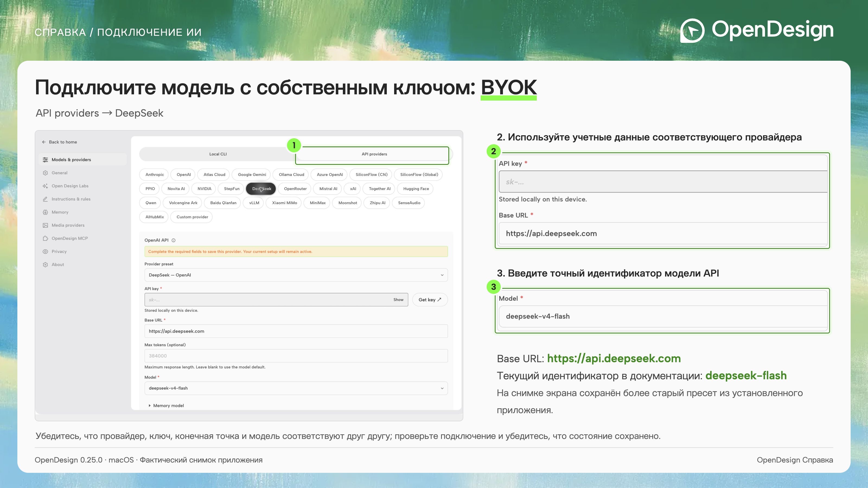Click the OpenDesign MCP puzzle icon
The image size is (868, 488).
pos(45,239)
